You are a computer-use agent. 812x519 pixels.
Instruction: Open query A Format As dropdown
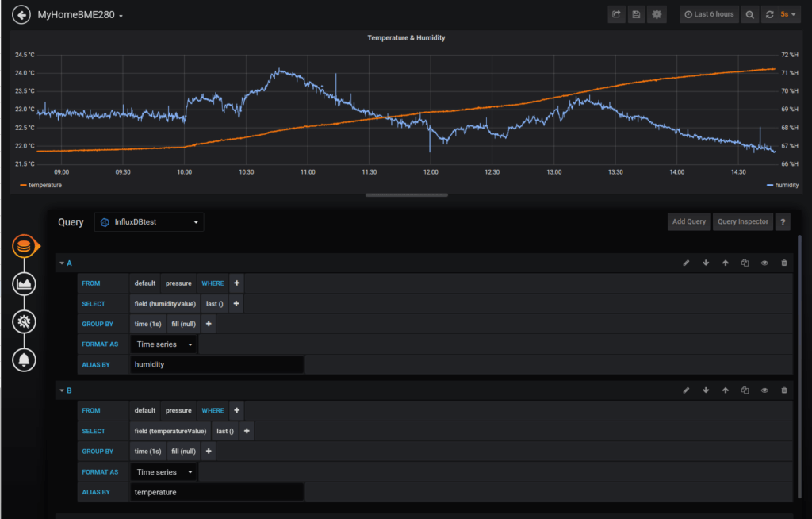[163, 344]
